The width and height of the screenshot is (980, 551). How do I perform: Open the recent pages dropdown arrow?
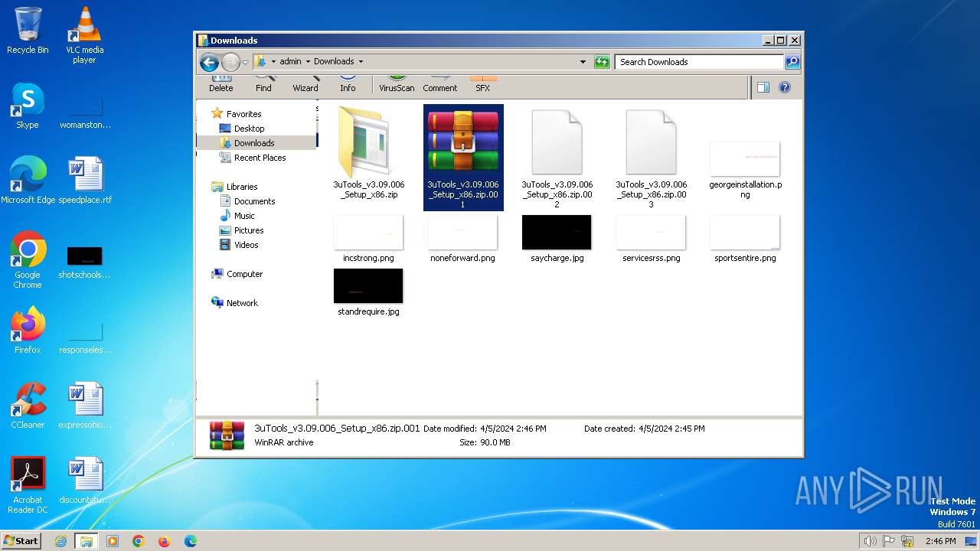(x=245, y=62)
